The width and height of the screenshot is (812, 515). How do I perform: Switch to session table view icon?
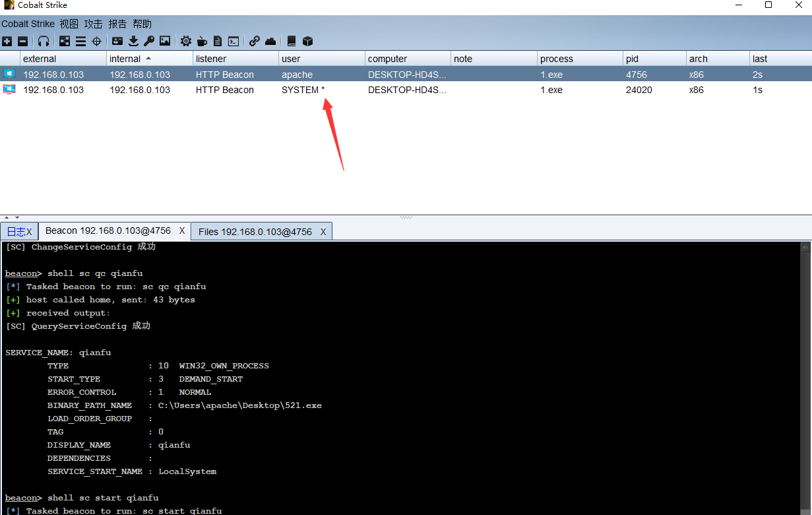(80, 41)
